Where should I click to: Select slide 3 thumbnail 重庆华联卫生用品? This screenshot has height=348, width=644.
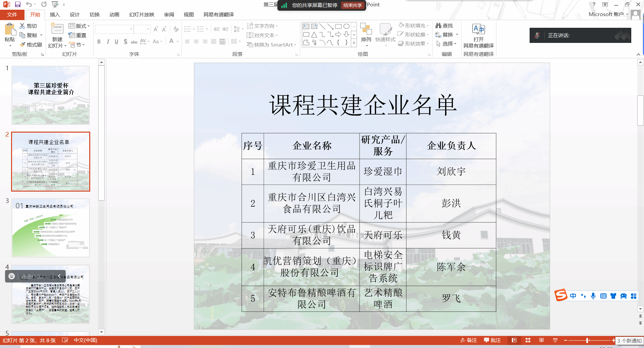click(x=51, y=228)
